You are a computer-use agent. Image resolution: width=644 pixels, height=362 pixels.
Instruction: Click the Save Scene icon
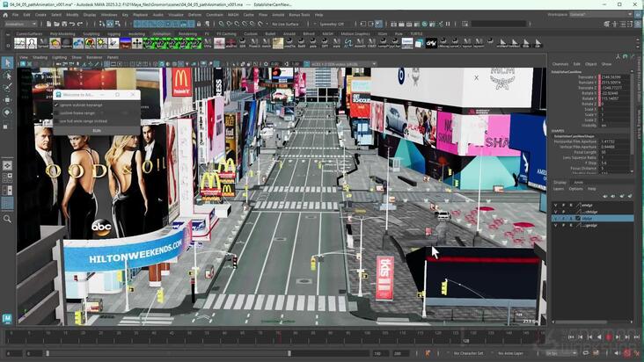click(x=63, y=25)
